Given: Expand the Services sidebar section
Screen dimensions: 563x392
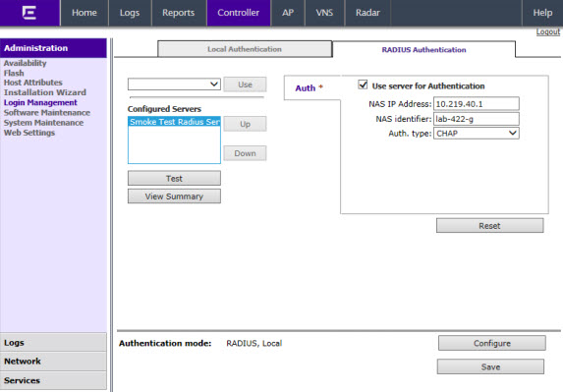Looking at the screenshot, I should point(53,380).
